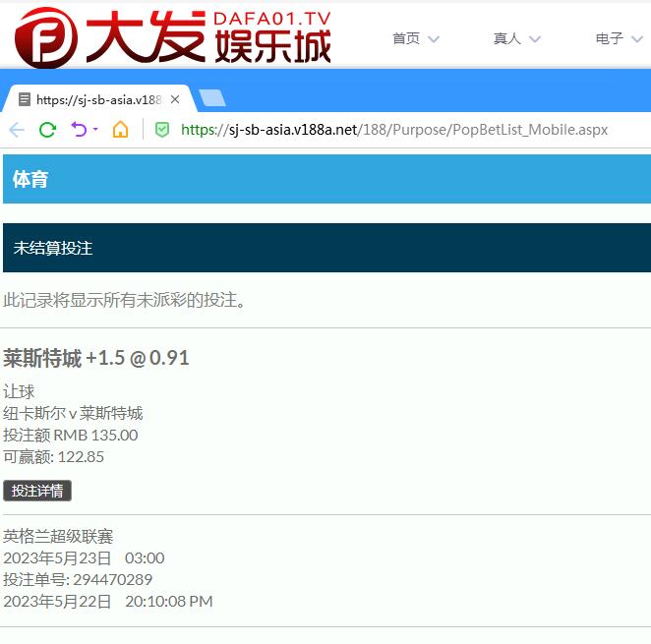Go to browser home via house icon
651x644 pixels.
tap(120, 130)
